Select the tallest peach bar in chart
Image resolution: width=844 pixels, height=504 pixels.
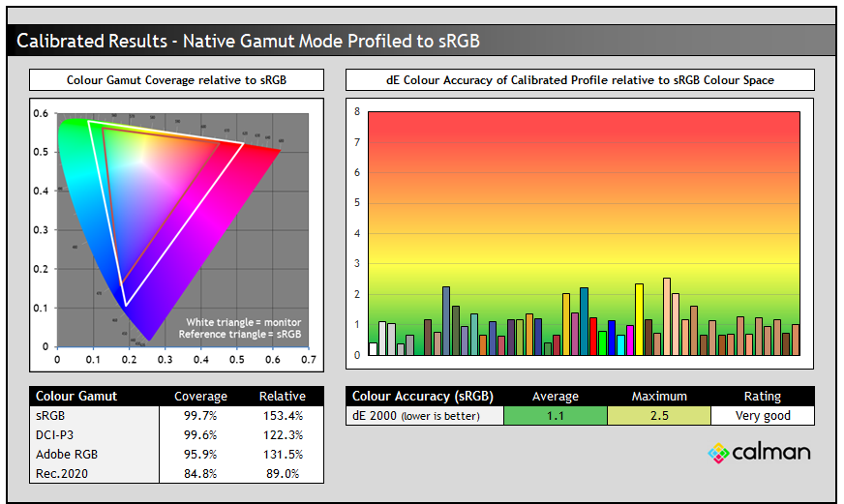(x=667, y=316)
